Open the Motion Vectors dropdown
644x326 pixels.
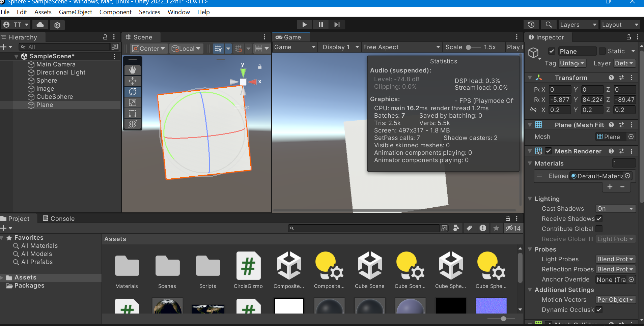coord(616,300)
